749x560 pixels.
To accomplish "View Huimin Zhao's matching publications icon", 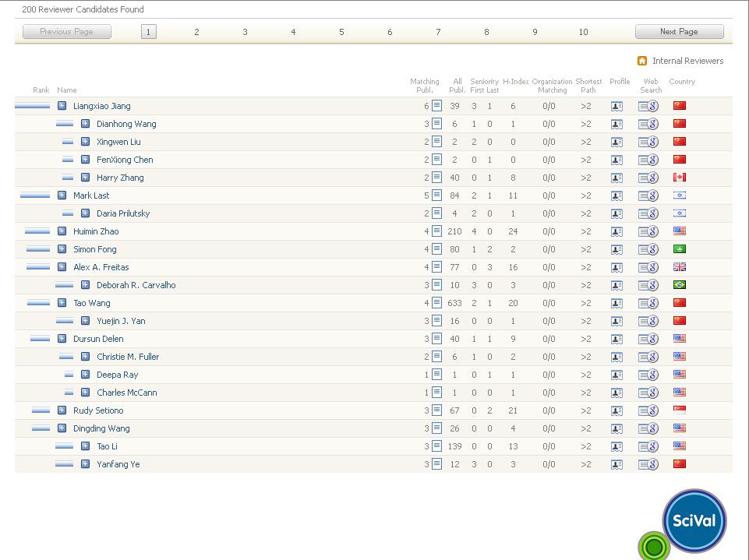I will [436, 231].
